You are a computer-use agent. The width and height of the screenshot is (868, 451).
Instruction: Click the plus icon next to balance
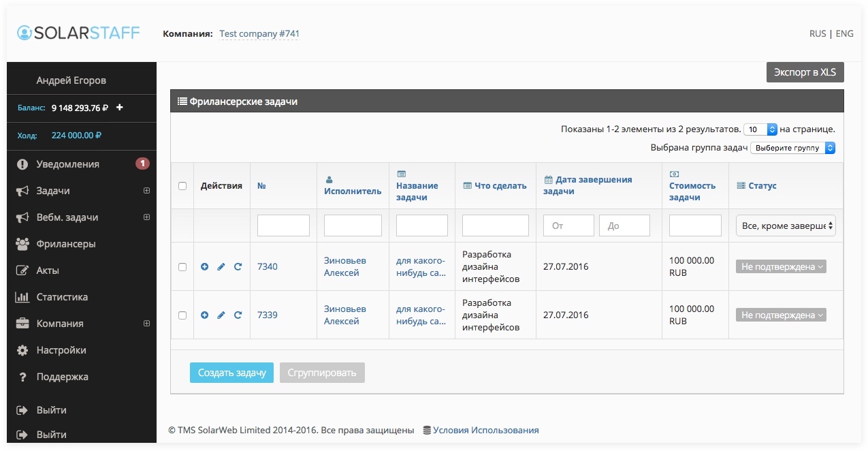coord(120,108)
